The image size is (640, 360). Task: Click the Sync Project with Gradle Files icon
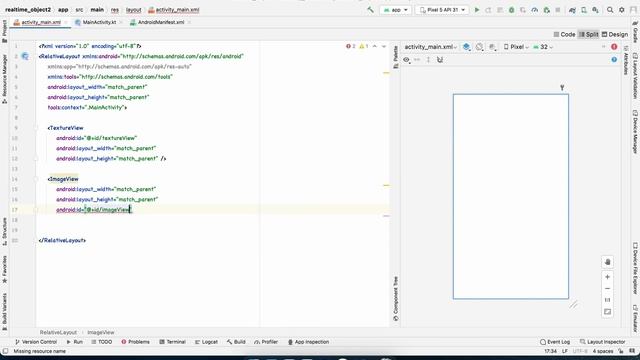pos(572,9)
